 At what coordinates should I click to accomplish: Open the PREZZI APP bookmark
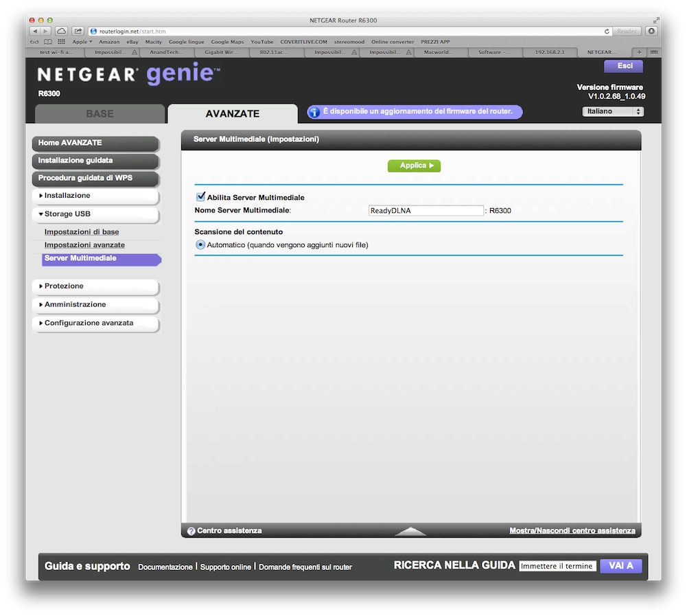435,42
